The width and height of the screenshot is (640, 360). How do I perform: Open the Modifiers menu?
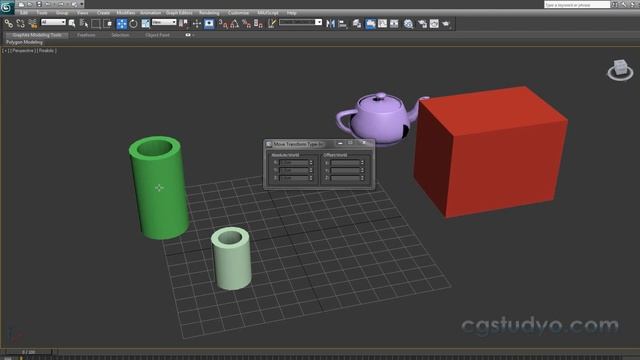coord(126,13)
